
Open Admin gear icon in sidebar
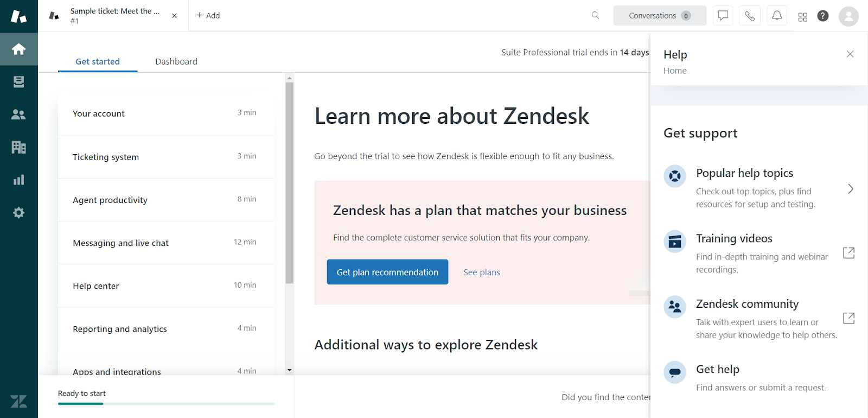(x=19, y=212)
